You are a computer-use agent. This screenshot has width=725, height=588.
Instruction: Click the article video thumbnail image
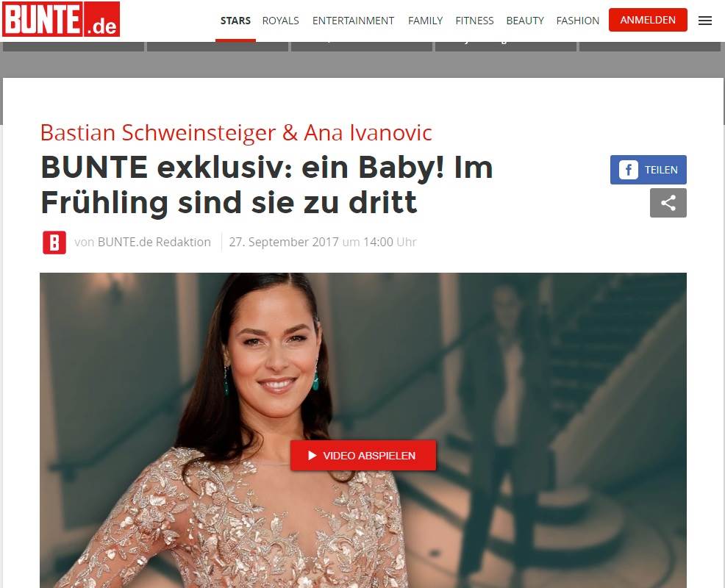point(363,430)
